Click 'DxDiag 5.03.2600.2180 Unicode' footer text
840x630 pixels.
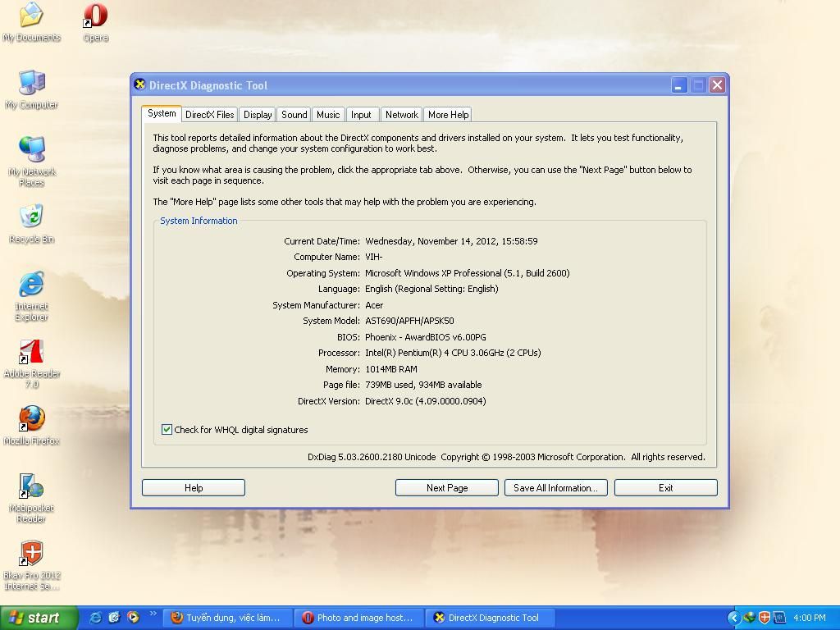(x=372, y=457)
